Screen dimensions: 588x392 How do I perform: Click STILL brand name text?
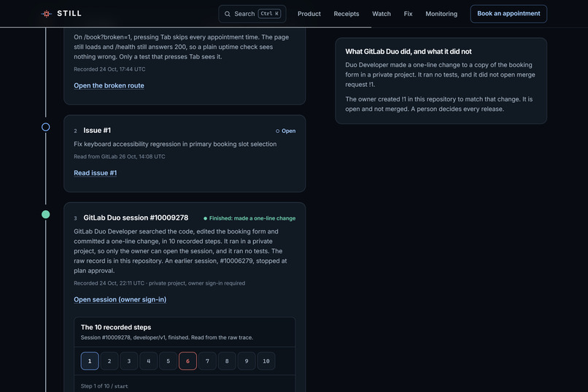[x=69, y=13]
